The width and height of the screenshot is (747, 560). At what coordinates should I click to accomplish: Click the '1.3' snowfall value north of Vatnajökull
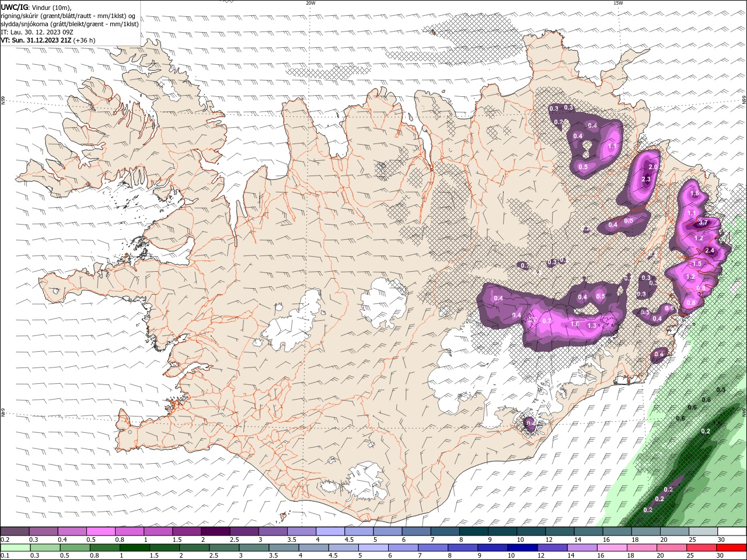click(x=592, y=325)
